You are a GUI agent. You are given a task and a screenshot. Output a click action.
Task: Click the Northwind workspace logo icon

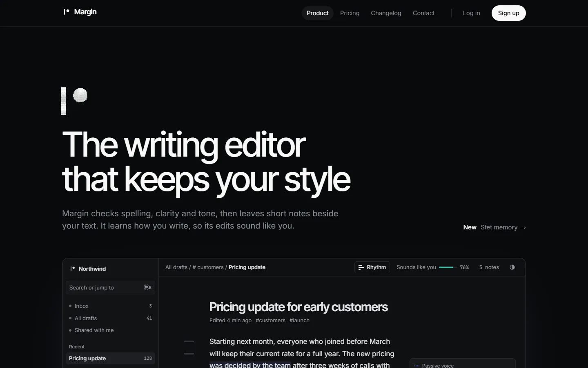73,269
